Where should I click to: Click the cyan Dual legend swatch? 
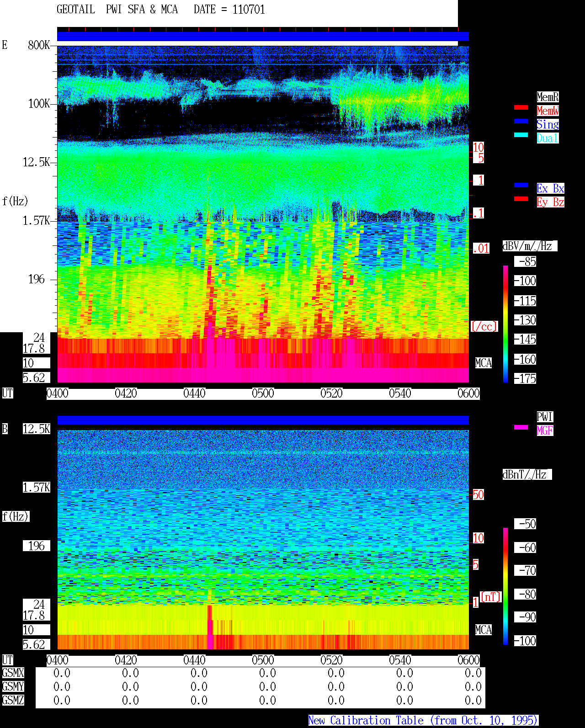[x=521, y=135]
